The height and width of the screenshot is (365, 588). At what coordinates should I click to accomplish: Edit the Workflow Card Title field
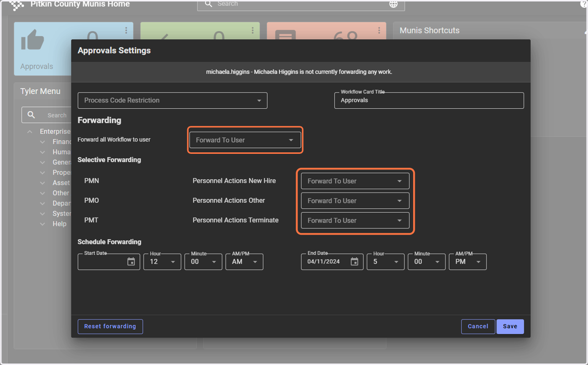point(429,100)
